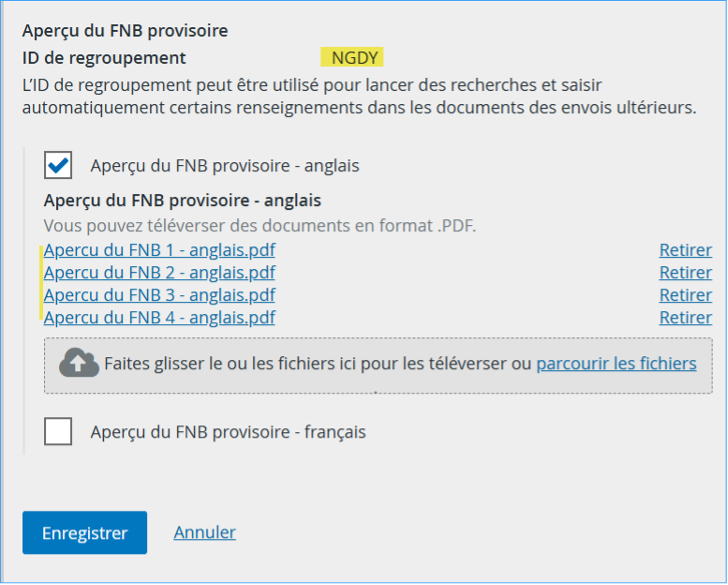
Task: Open Apercu du FNB 4 - anglais.pdf
Action: pos(159,318)
